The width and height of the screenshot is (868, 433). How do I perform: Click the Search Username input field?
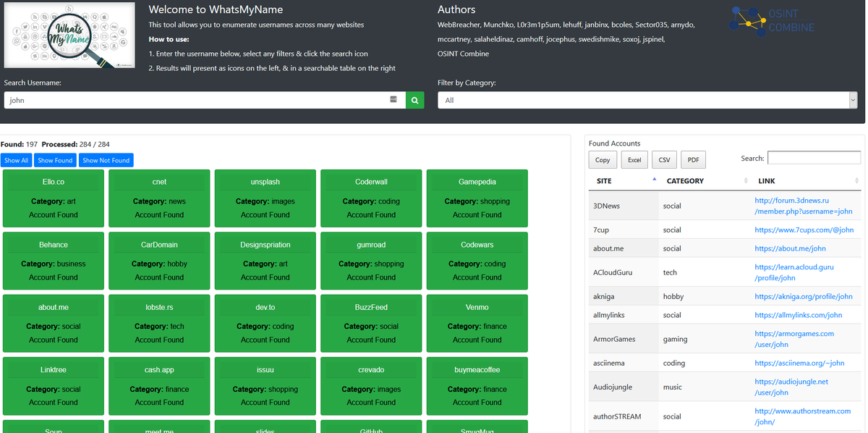[x=205, y=100]
